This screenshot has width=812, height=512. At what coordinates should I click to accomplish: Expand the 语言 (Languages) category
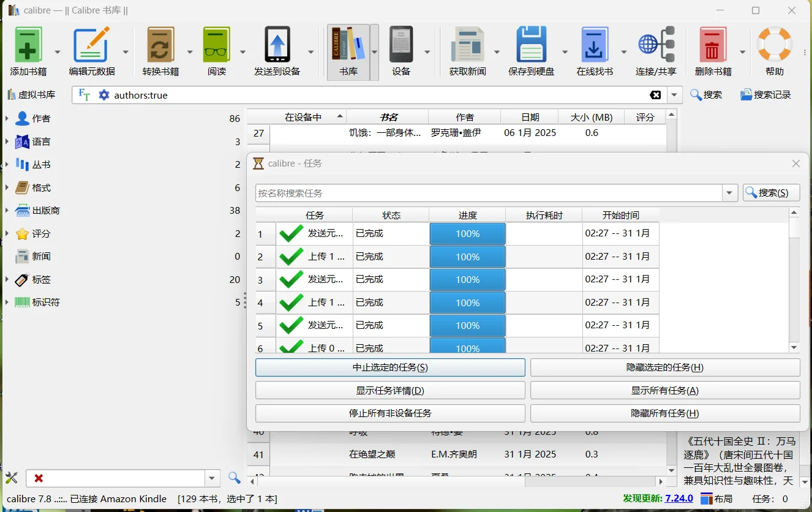click(7, 141)
